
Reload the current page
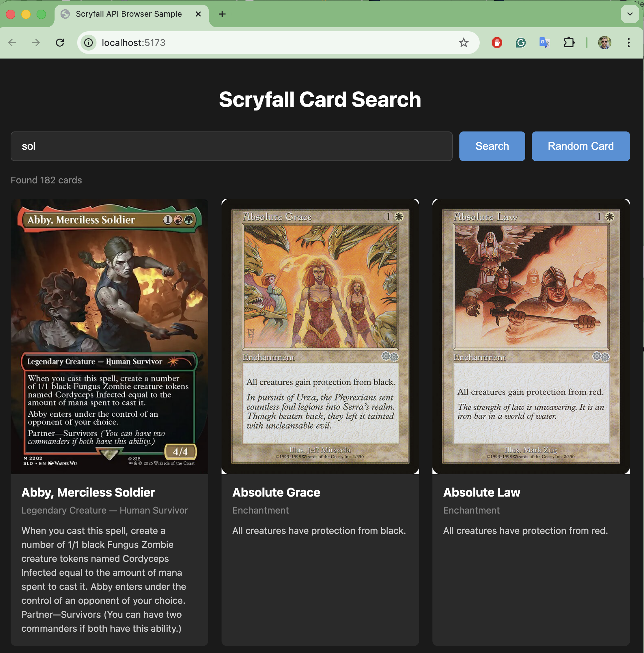point(60,42)
